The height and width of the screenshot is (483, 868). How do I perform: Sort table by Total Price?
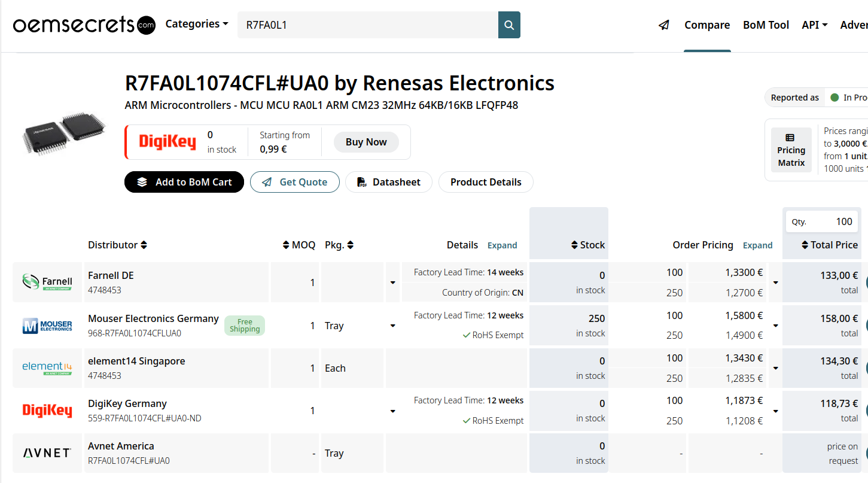[x=830, y=245]
